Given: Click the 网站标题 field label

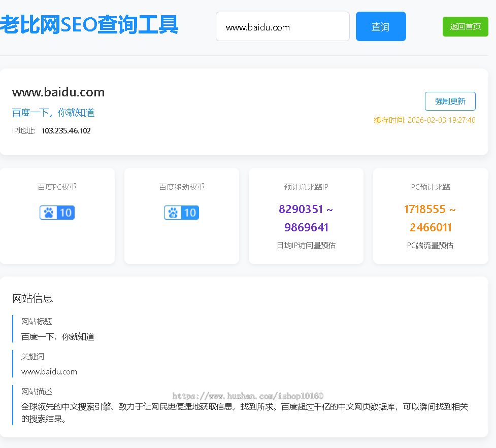Looking at the screenshot, I should 37,322.
